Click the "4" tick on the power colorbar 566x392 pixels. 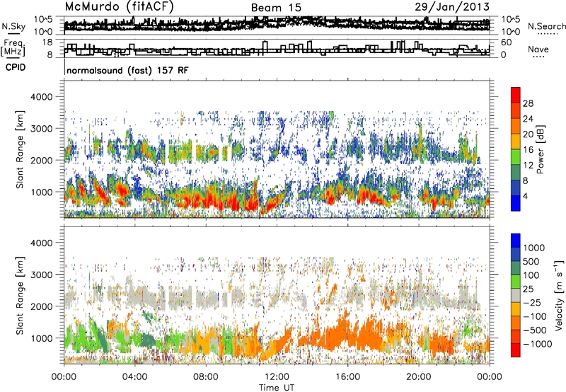[x=525, y=197]
